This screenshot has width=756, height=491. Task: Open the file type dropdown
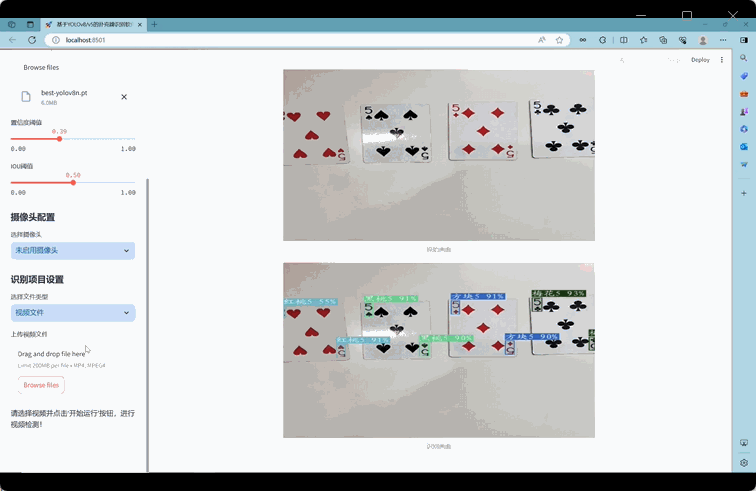(73, 313)
